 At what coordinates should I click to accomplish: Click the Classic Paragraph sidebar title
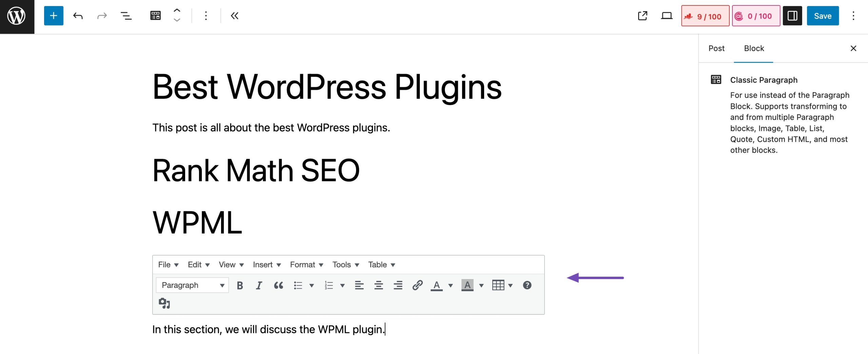(x=764, y=80)
